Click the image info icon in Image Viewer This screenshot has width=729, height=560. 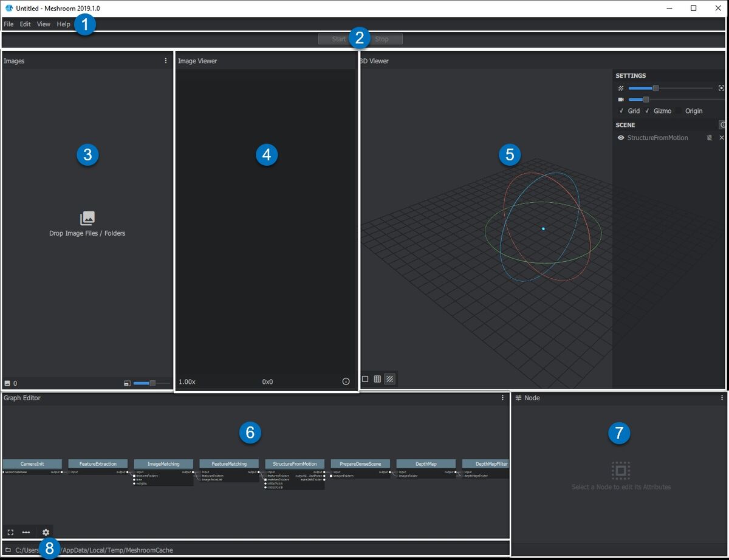[346, 381]
